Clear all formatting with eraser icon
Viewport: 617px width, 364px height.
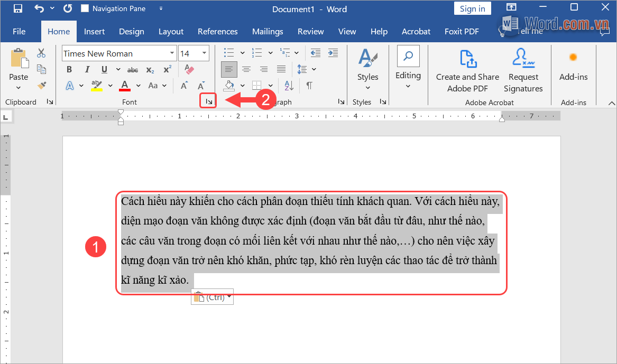tap(189, 69)
